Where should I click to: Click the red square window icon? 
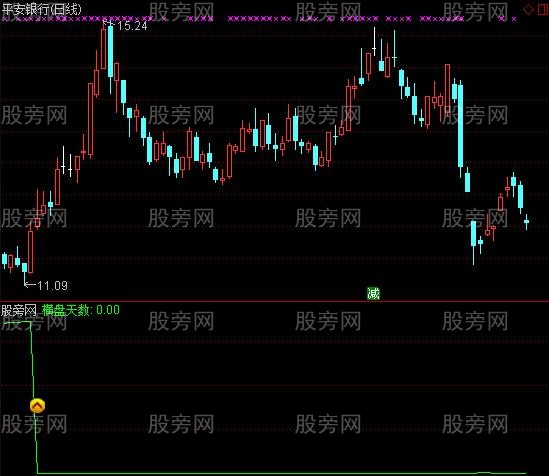(x=543, y=9)
